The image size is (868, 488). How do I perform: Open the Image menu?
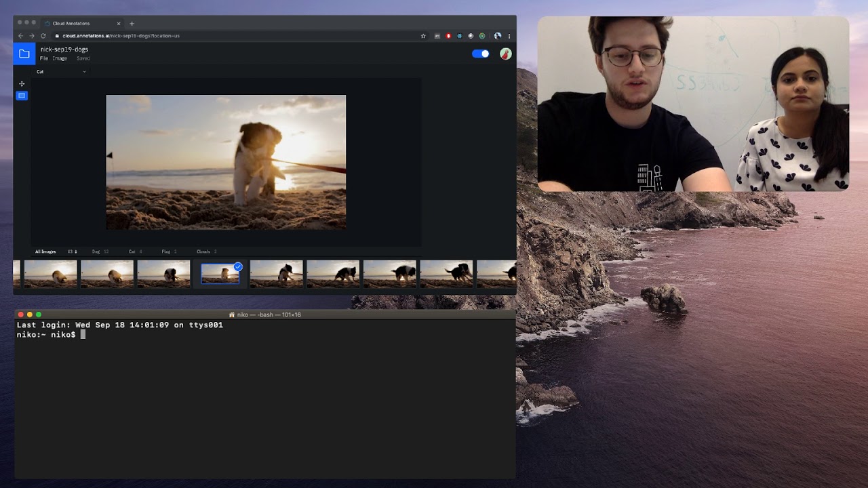click(60, 58)
